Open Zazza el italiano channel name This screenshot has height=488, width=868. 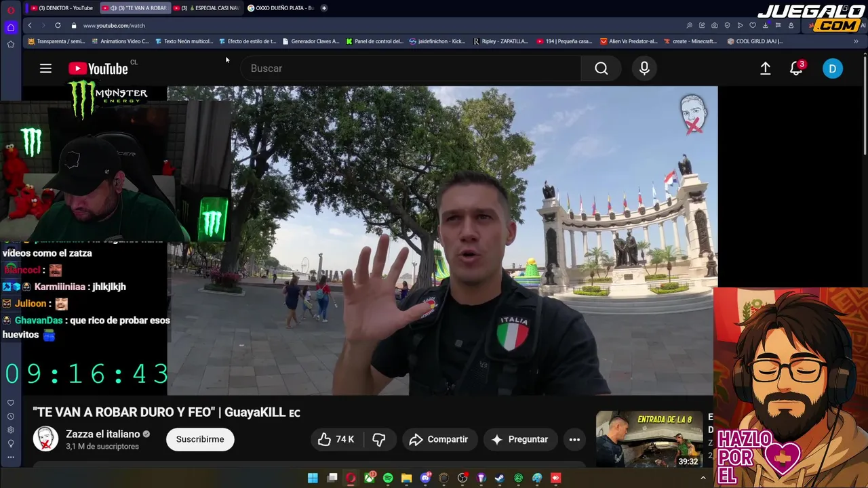(x=103, y=434)
